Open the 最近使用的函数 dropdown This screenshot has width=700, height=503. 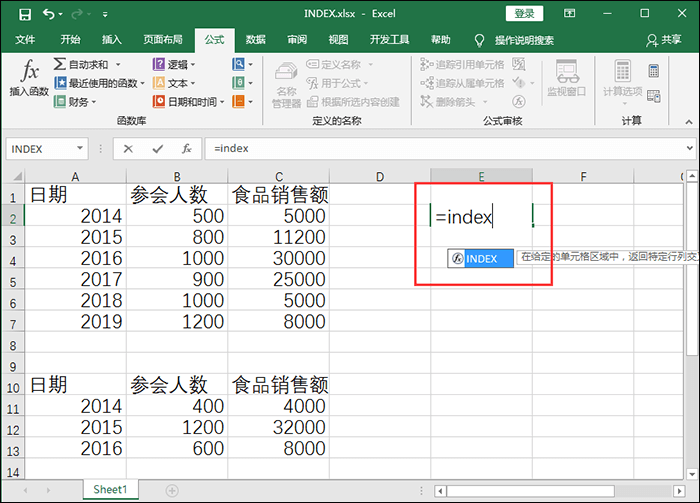(x=100, y=83)
